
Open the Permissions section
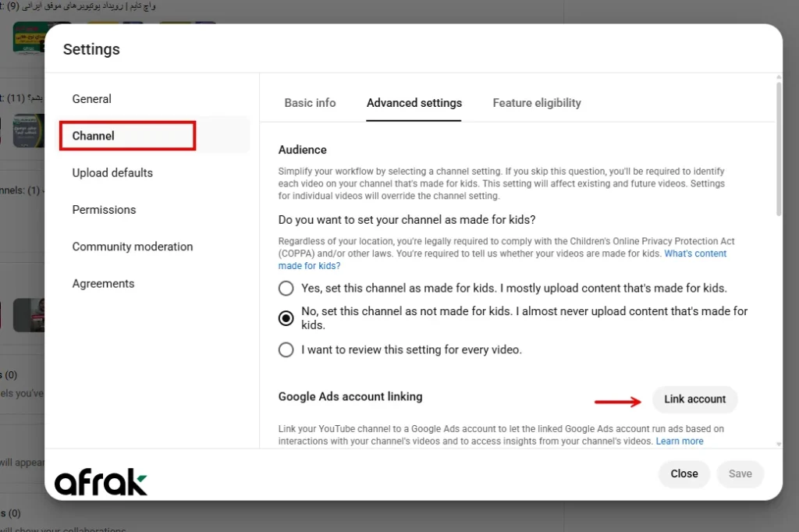104,210
